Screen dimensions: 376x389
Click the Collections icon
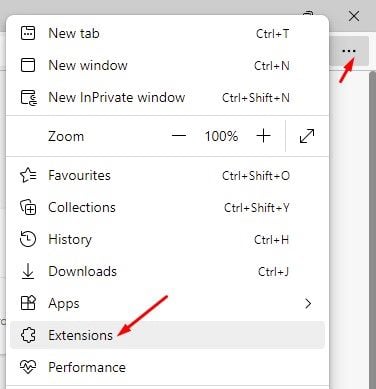click(x=28, y=207)
